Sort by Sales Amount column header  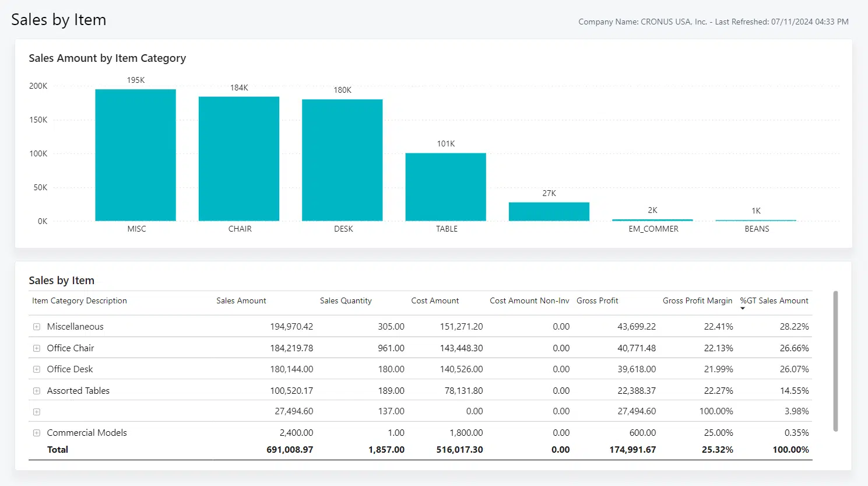pyautogui.click(x=241, y=300)
